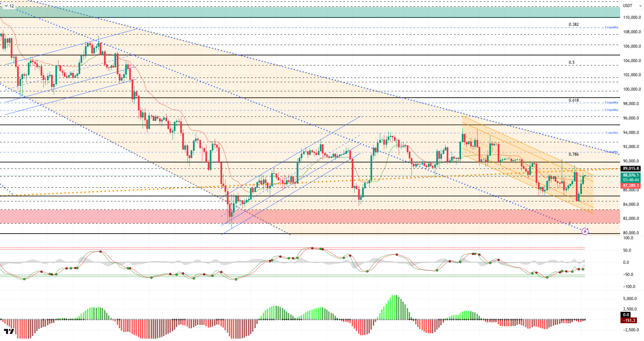Click the red 87,289.3 price label

(631, 186)
